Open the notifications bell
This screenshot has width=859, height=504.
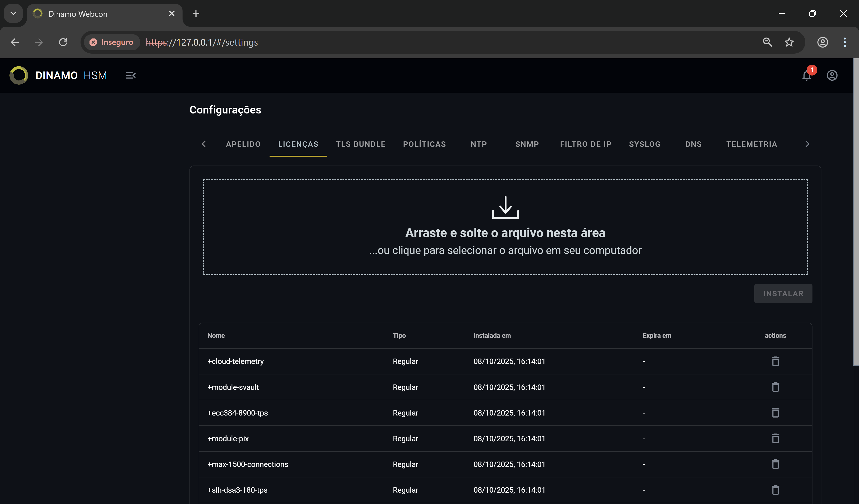[x=806, y=75]
